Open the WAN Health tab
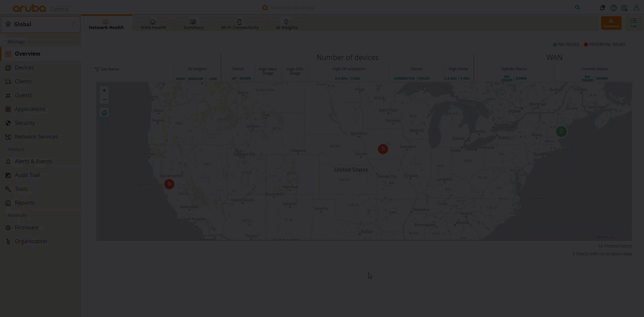Viewport: 644px width, 317px height. pyautogui.click(x=153, y=24)
